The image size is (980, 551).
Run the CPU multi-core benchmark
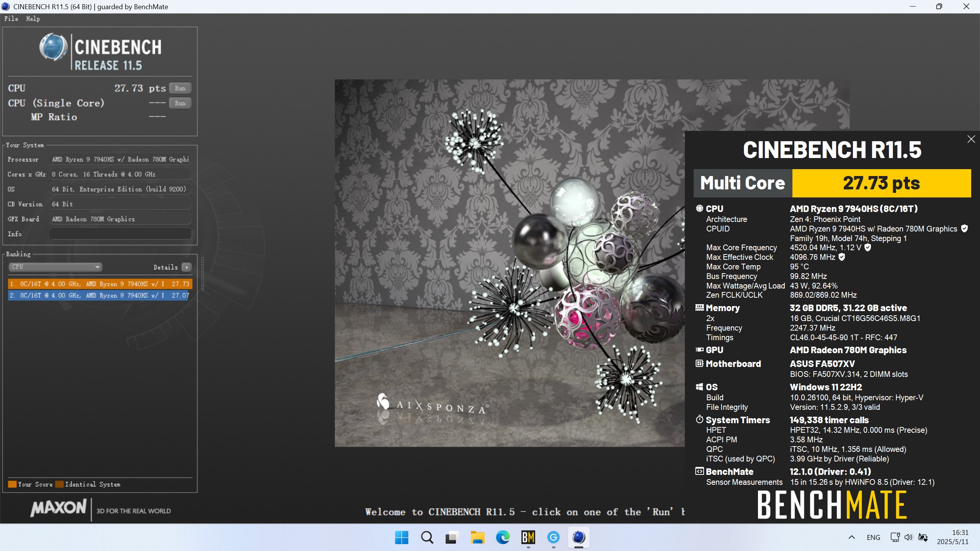180,88
